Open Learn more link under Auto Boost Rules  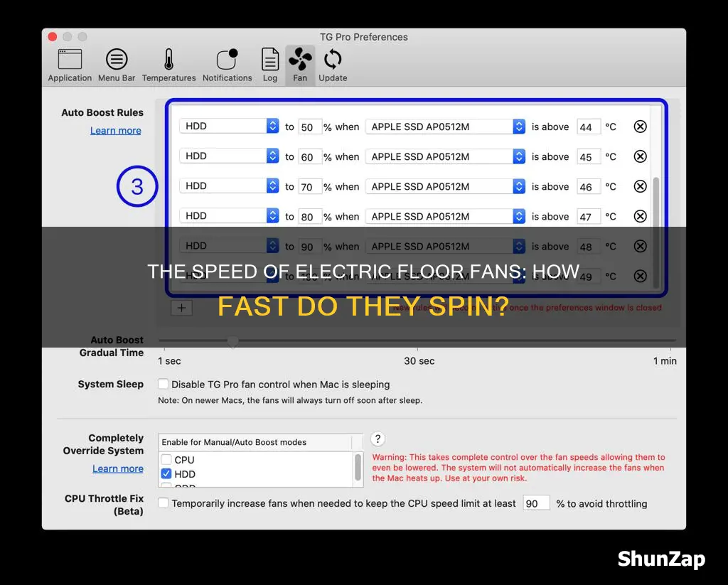click(x=116, y=131)
